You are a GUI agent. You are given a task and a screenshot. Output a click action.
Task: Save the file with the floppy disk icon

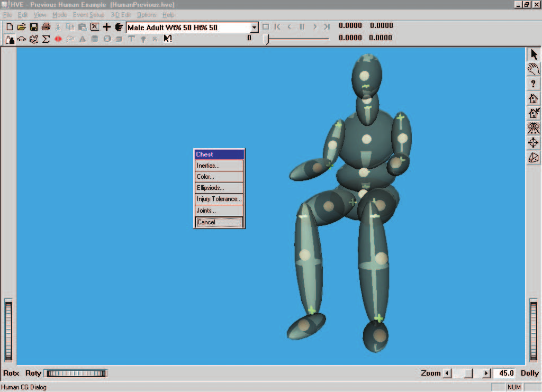[x=33, y=27]
